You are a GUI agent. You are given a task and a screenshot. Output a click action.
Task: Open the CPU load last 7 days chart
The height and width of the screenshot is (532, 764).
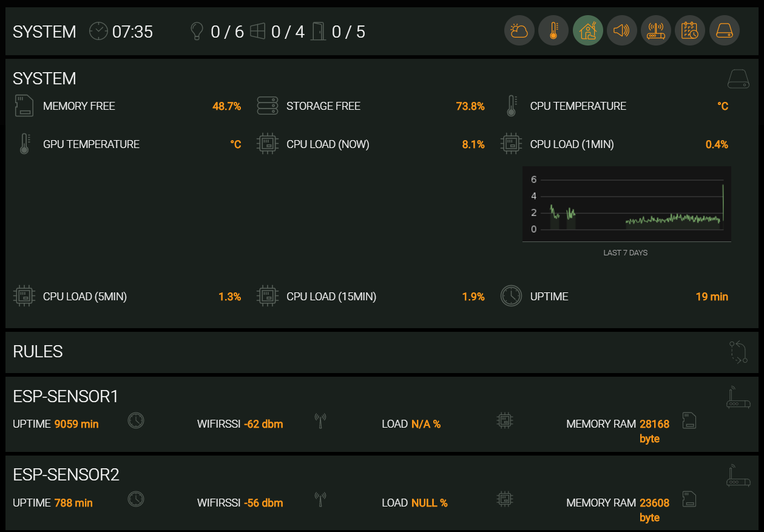click(626, 205)
